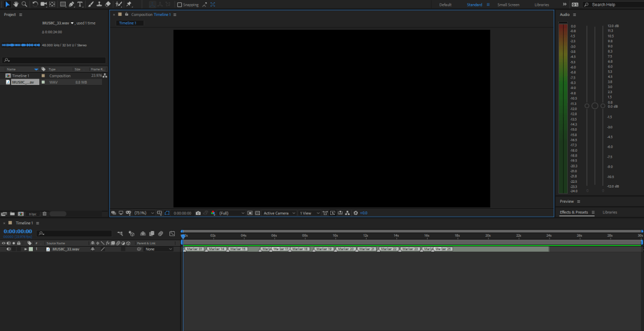Toggle frame blending switch in timeline
The image size is (644, 331).
(x=151, y=233)
